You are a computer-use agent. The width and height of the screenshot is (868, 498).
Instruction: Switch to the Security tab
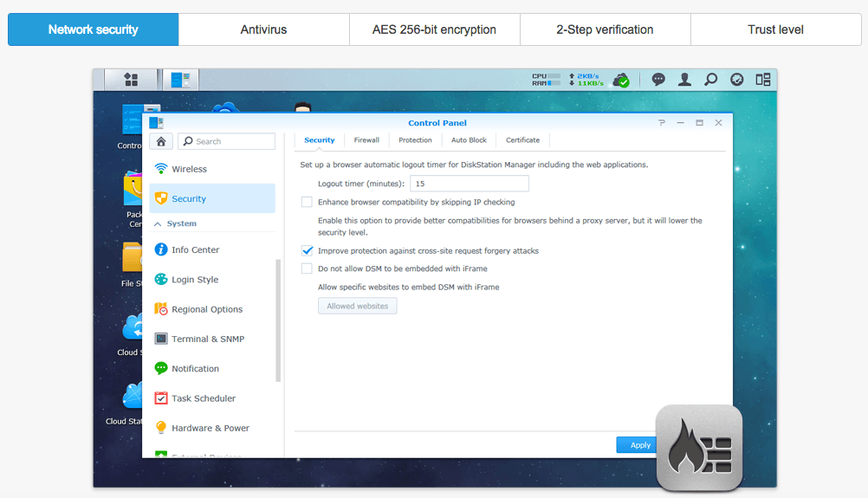(x=320, y=140)
